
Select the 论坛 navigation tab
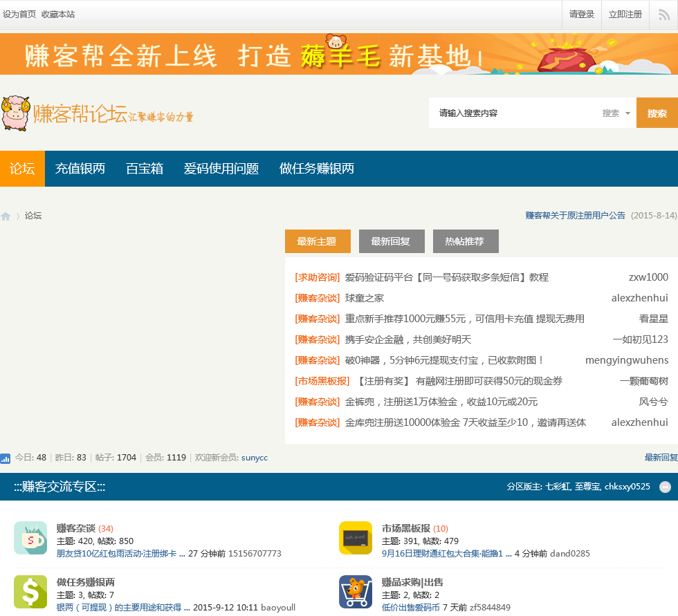[22, 169]
